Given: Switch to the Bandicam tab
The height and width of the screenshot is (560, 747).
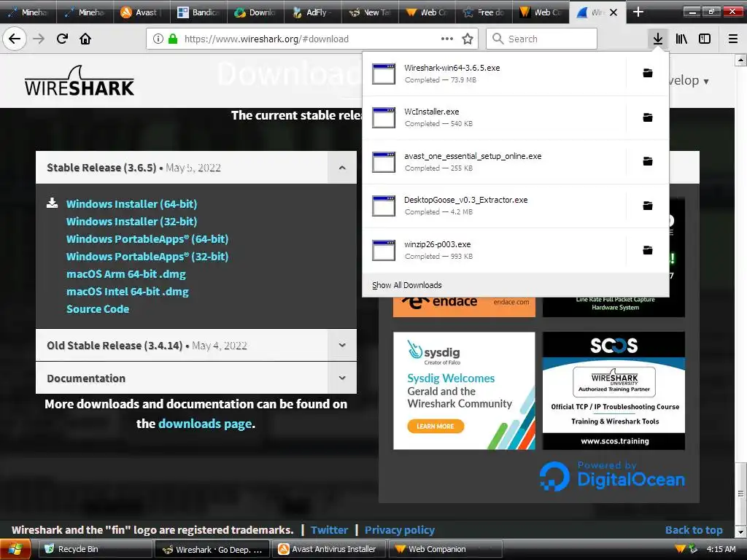Looking at the screenshot, I should (x=198, y=12).
